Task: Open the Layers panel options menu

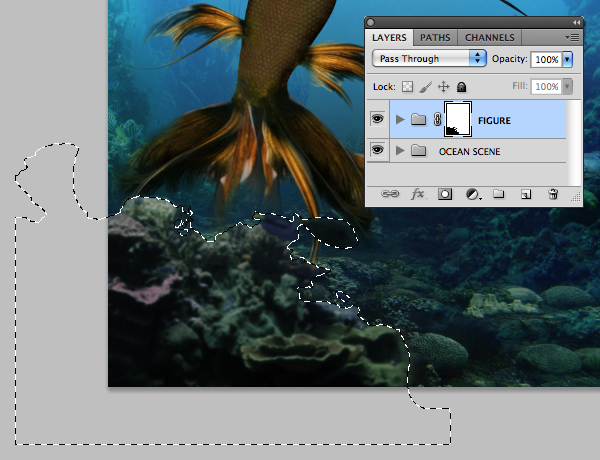Action: point(572,38)
